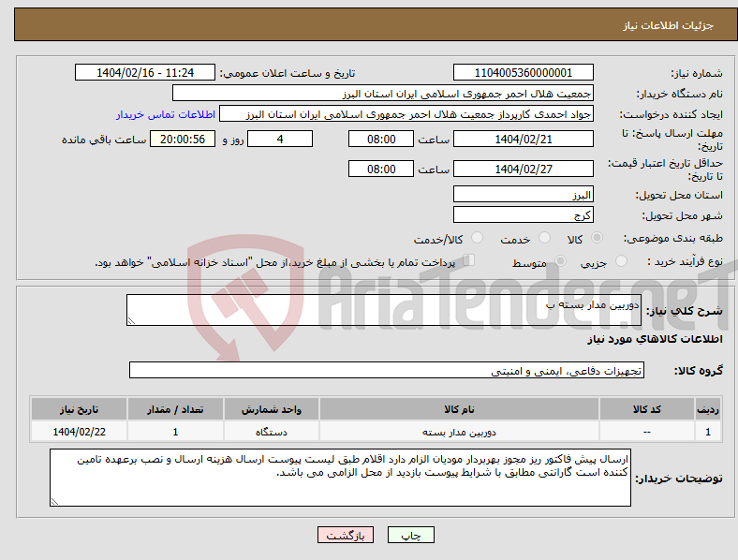The width and height of the screenshot is (738, 560).
Task: Click the واحد شمارش column header
Action: pos(271,409)
